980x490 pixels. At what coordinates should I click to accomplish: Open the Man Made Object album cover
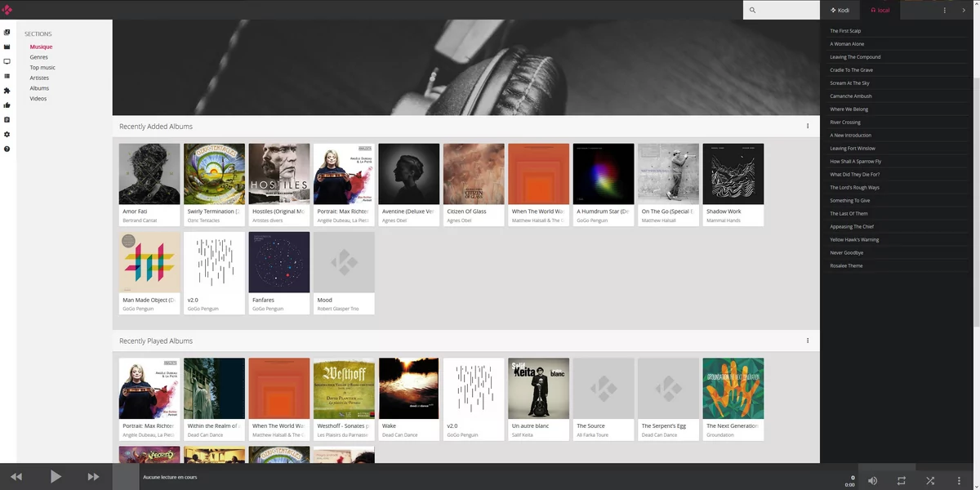click(149, 262)
